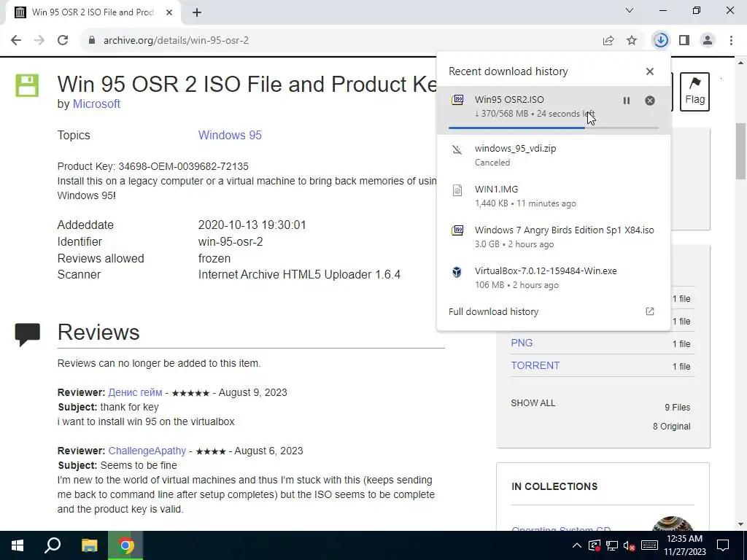Cancel the Win95 OSR2.ISO download
Image resolution: width=747 pixels, height=560 pixels.
click(x=650, y=101)
